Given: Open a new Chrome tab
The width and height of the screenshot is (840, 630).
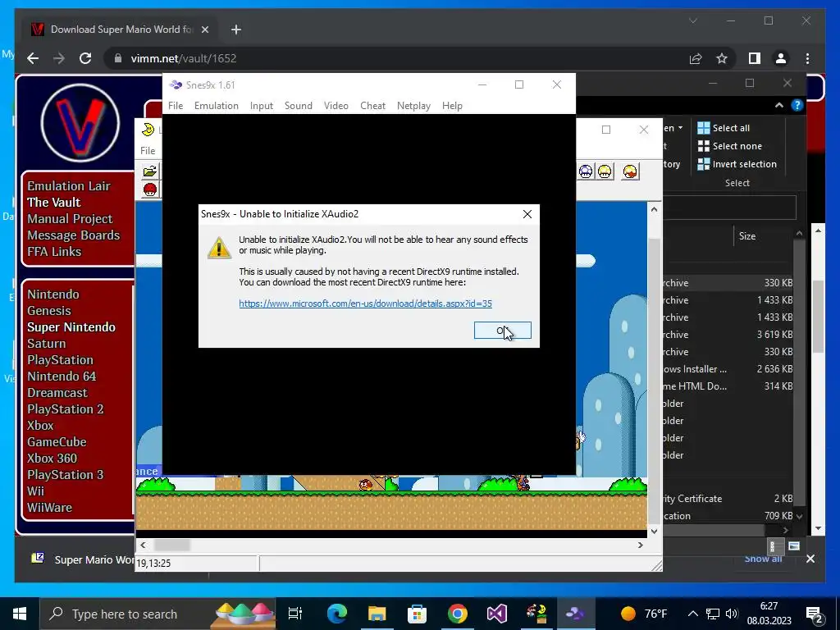Looking at the screenshot, I should point(235,30).
